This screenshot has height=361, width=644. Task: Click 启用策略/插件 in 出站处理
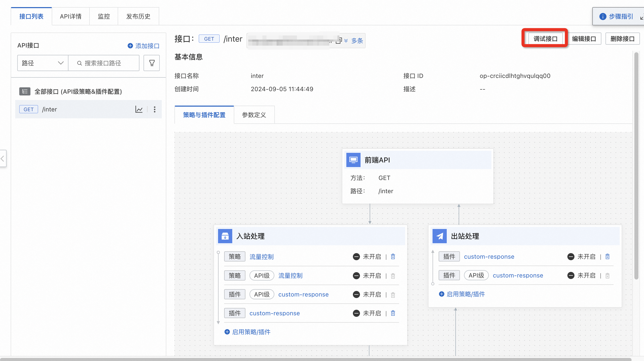click(462, 294)
